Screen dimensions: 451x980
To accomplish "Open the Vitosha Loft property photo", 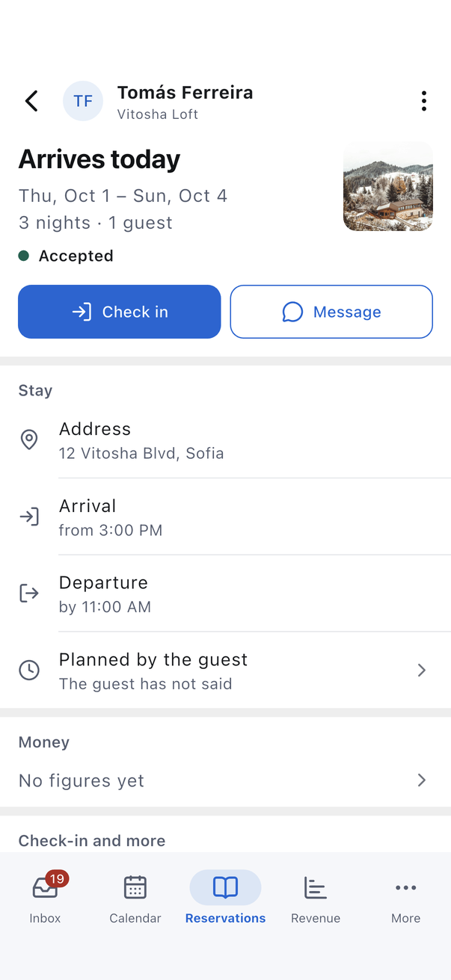I will click(x=388, y=186).
